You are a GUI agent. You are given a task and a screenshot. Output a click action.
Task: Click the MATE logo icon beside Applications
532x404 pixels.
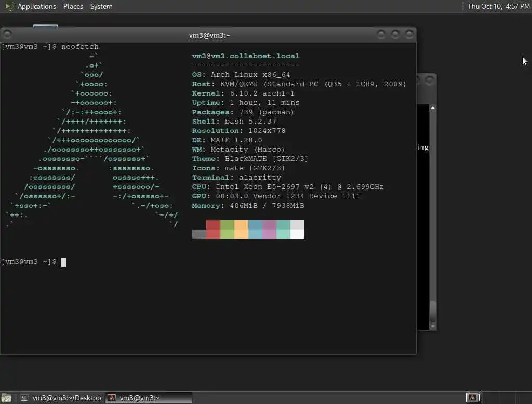9,6
